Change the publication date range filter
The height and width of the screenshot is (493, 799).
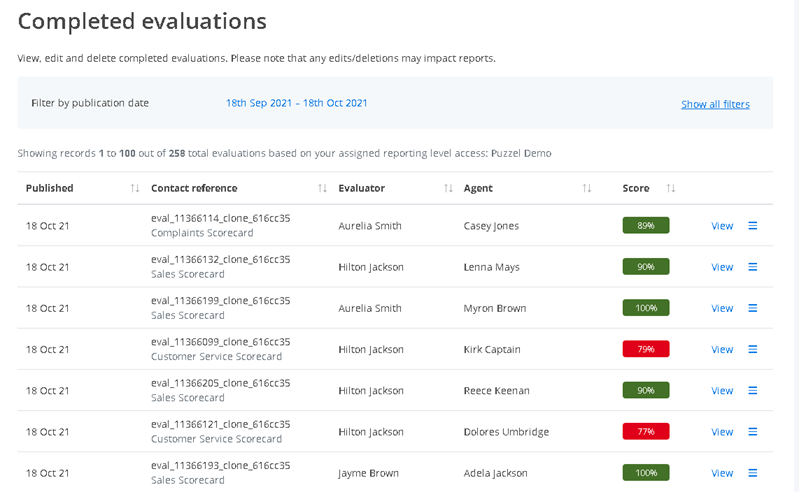[297, 103]
